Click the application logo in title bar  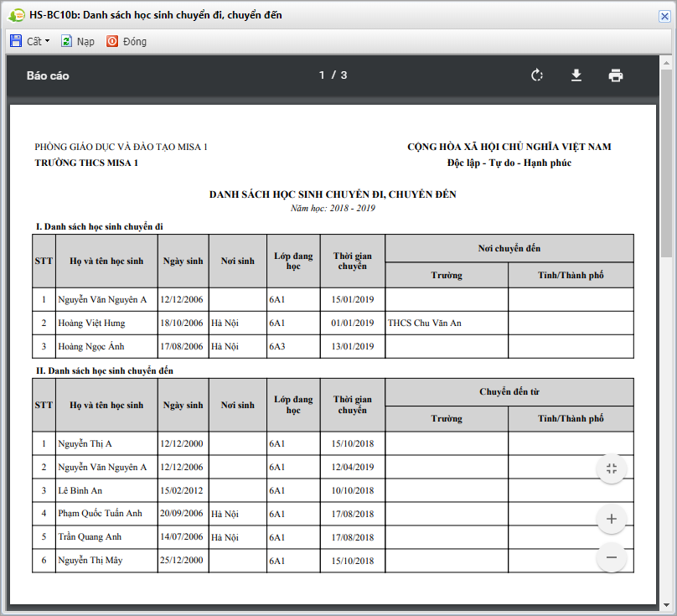17,16
